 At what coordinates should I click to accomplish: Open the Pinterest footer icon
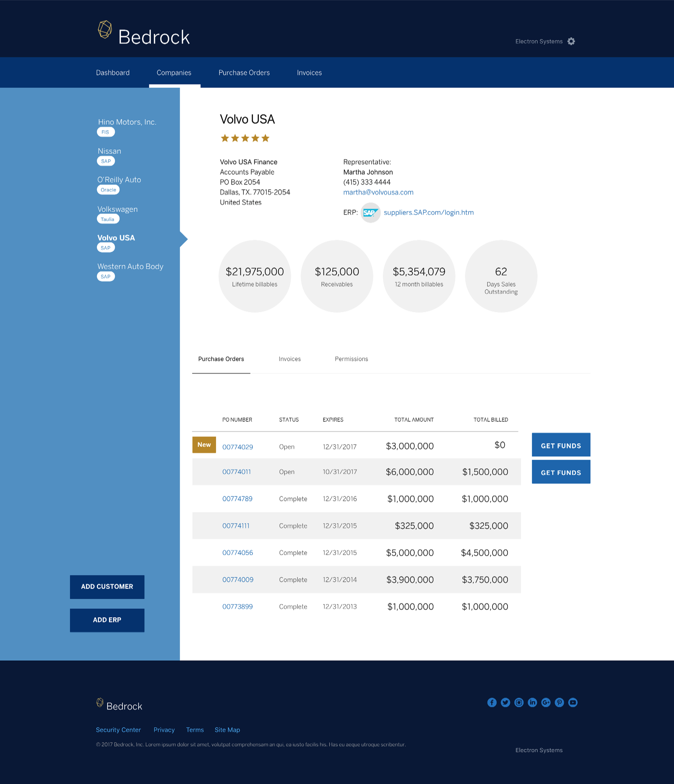coord(559,702)
